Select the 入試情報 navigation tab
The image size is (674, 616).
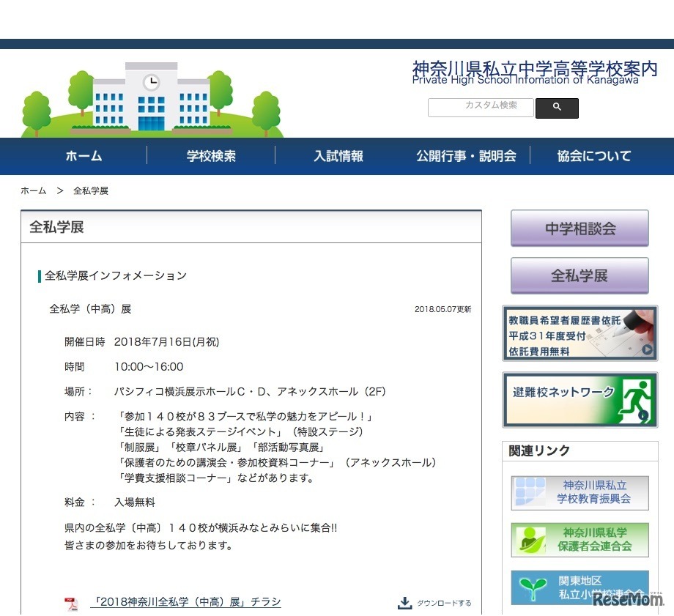pos(338,156)
